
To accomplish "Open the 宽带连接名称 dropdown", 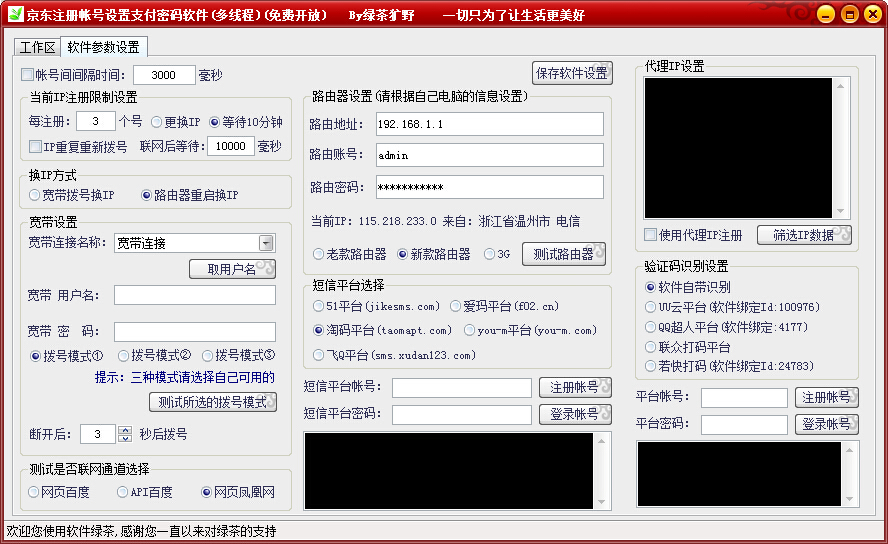I will (266, 243).
